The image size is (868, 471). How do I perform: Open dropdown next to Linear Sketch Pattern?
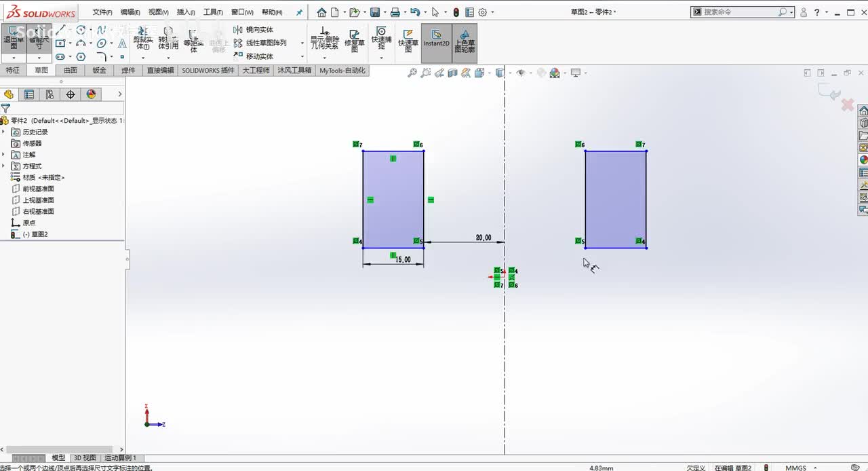point(302,43)
